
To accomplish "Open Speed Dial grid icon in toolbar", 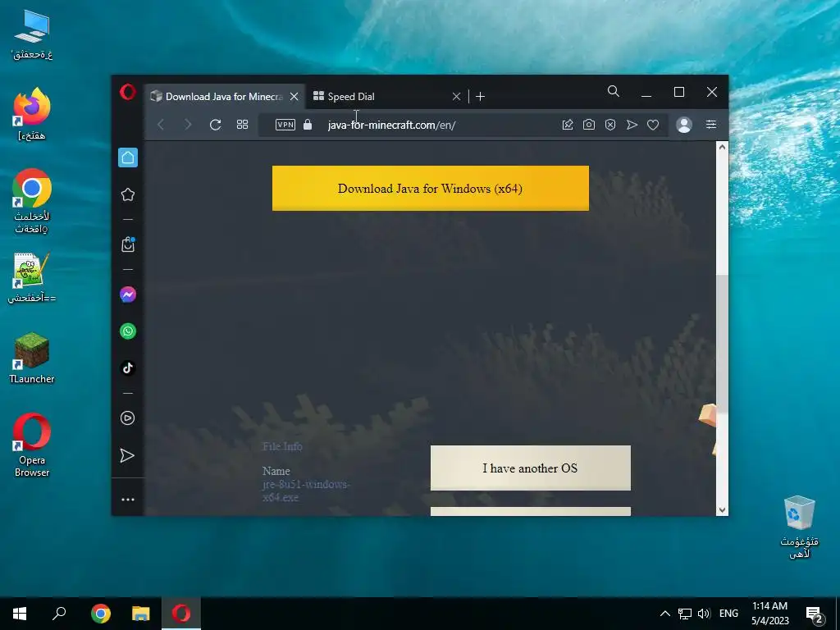I will tap(242, 125).
